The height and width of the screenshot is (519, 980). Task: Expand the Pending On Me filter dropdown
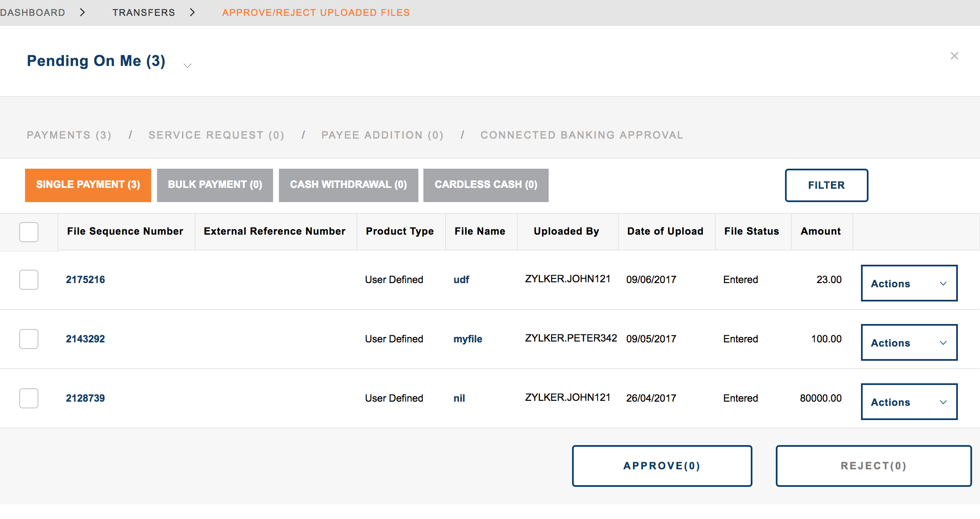187,66
